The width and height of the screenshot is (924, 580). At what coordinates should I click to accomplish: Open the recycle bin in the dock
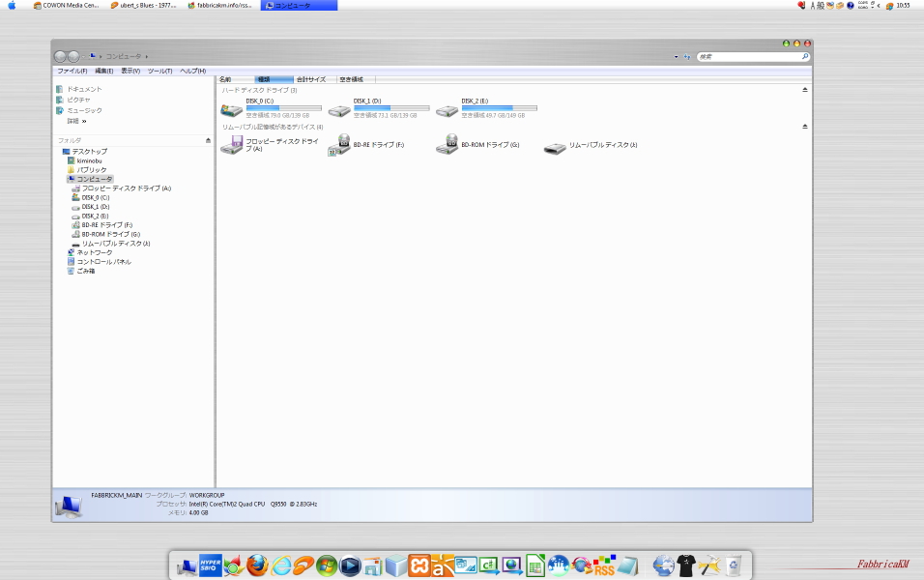(x=735, y=565)
